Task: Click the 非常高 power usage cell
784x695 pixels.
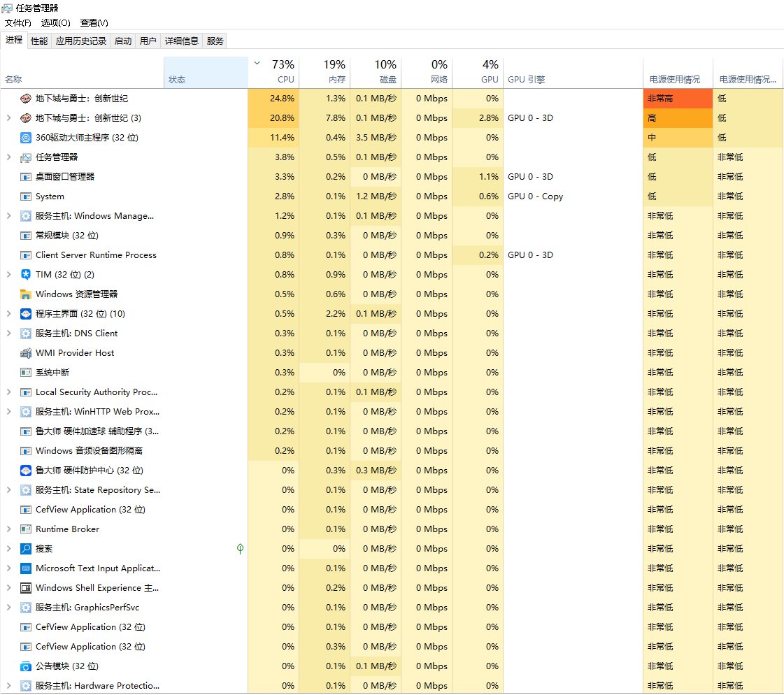Action: coord(678,99)
